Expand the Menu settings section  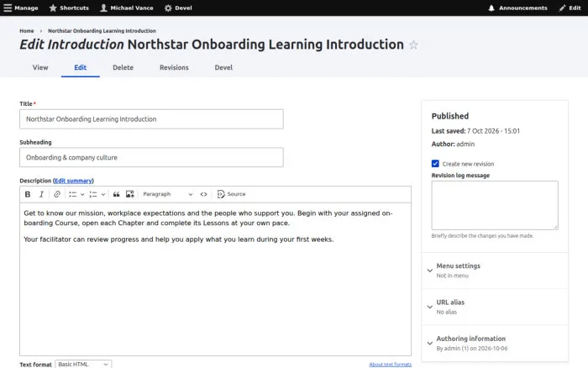coord(495,270)
